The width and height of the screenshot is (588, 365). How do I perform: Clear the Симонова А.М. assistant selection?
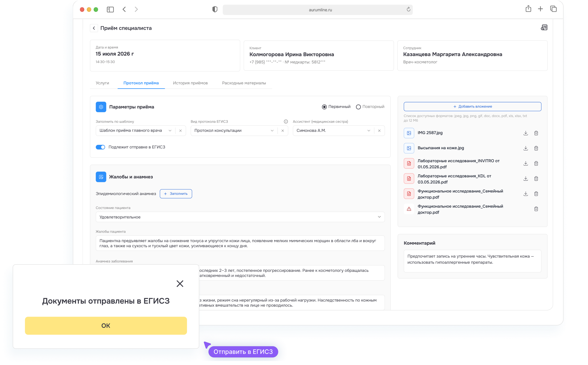(x=379, y=131)
